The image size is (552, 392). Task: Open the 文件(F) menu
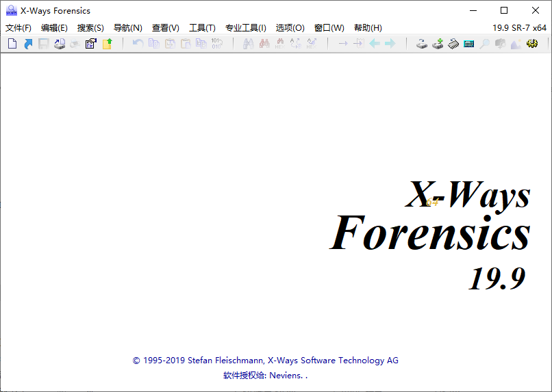(18, 28)
